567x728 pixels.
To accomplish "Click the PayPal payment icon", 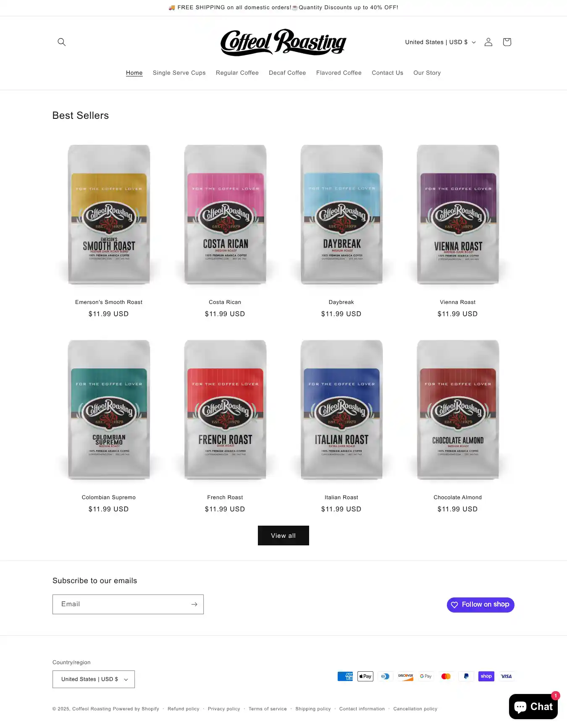I will 466,676.
